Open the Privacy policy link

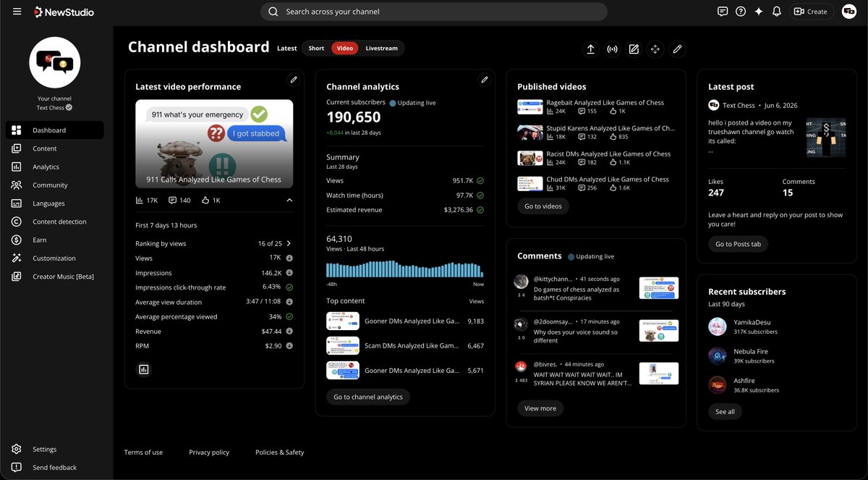[209, 452]
